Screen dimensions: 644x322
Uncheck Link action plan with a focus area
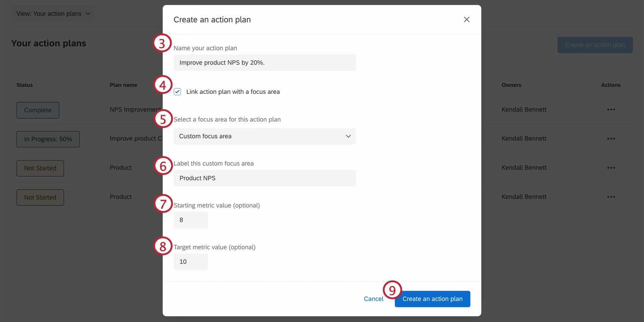pyautogui.click(x=177, y=91)
